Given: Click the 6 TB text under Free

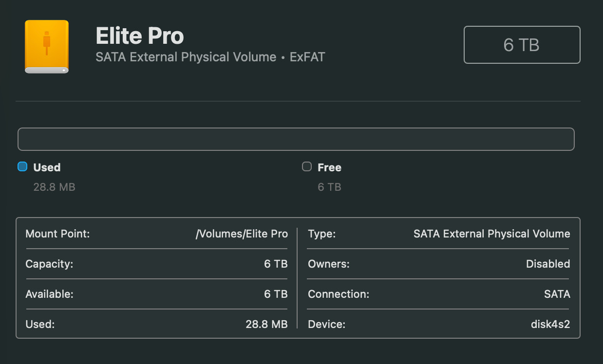Looking at the screenshot, I should tap(329, 187).
